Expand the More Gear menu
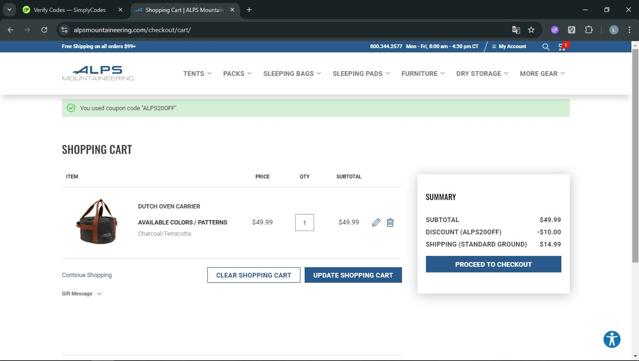Viewport: 639px width, 361px height. tap(542, 74)
